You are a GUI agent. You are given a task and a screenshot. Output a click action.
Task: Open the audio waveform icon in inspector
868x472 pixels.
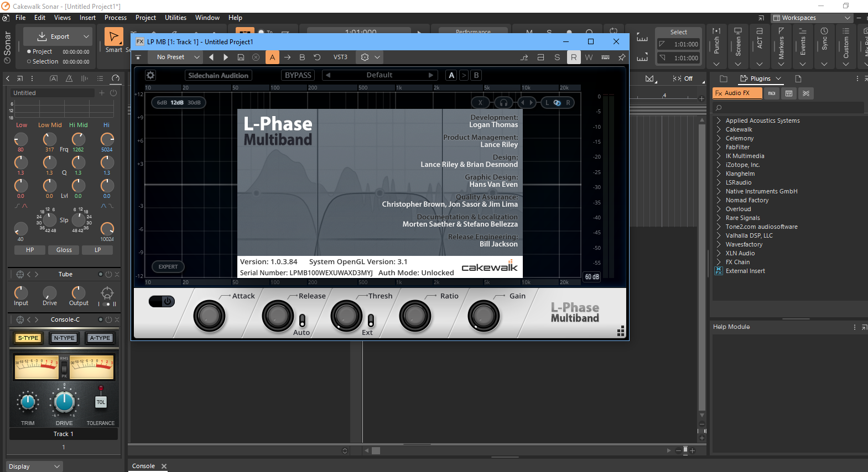tap(85, 78)
